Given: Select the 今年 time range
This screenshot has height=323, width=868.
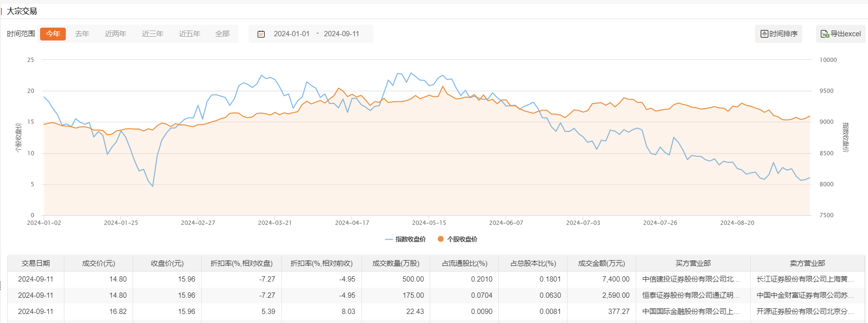Looking at the screenshot, I should coord(53,34).
